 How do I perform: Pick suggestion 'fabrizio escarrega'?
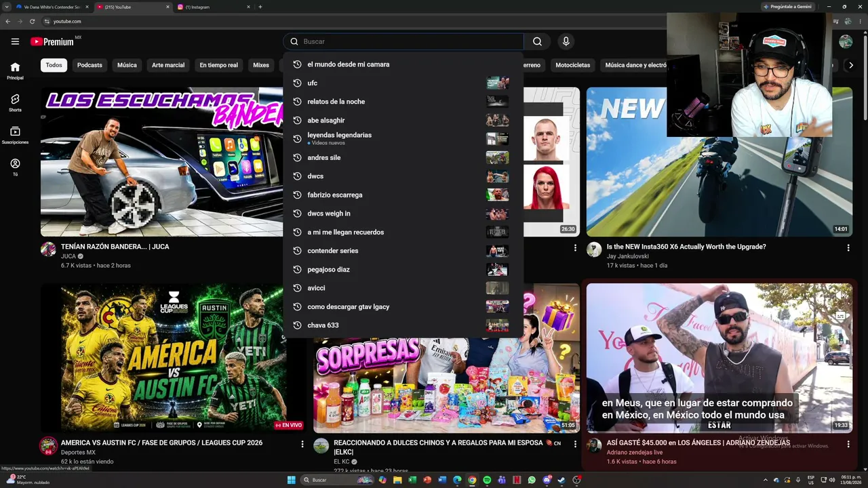(x=403, y=195)
